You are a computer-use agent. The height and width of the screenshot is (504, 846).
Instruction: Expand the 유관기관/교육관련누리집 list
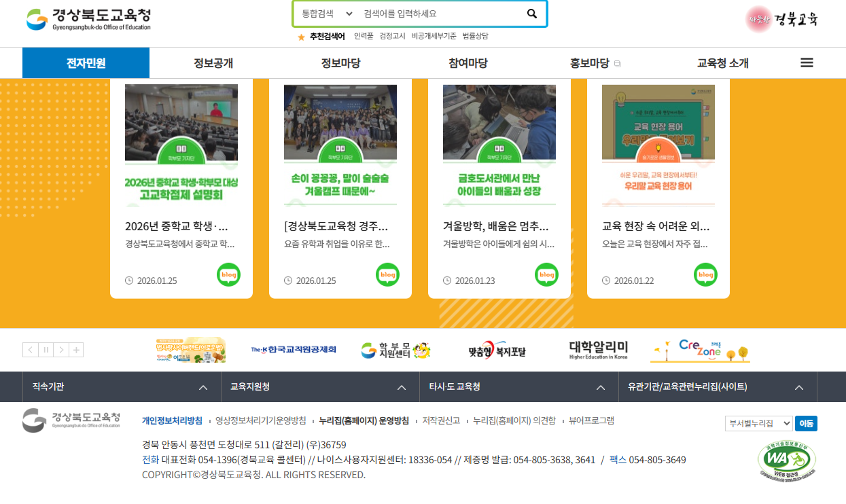click(x=718, y=387)
